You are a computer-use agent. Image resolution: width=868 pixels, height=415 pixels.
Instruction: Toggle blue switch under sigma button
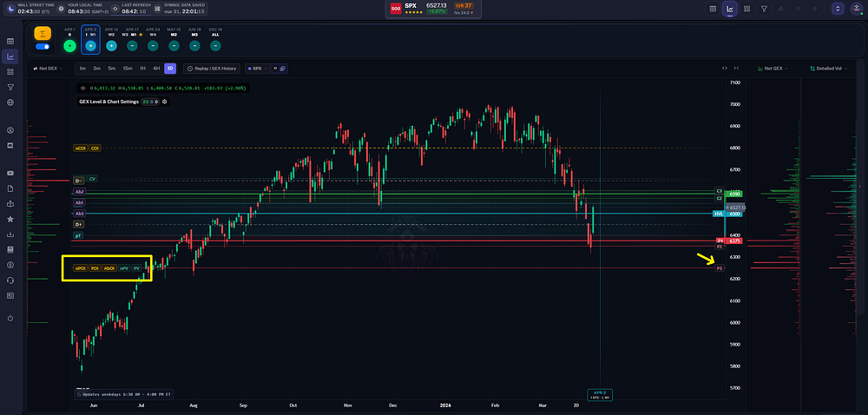(43, 47)
